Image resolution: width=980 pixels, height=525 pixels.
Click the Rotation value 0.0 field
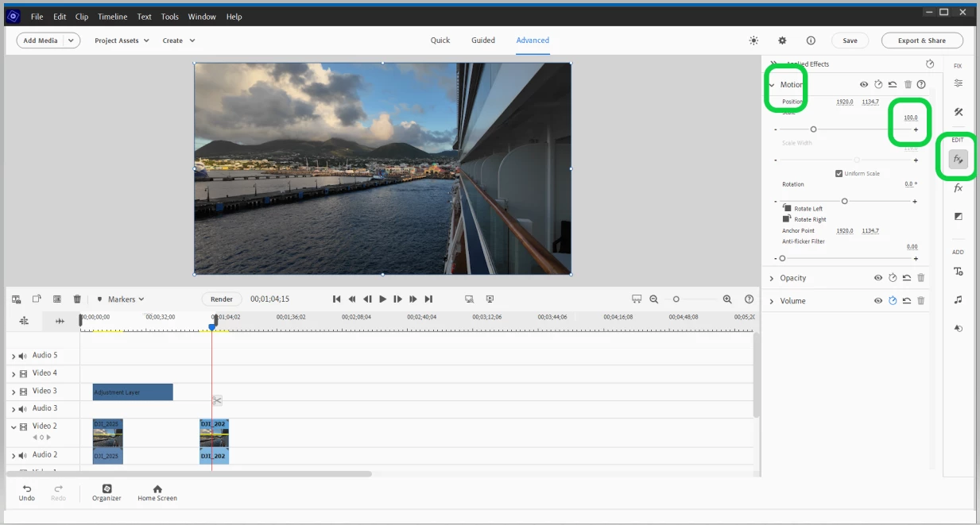(909, 184)
